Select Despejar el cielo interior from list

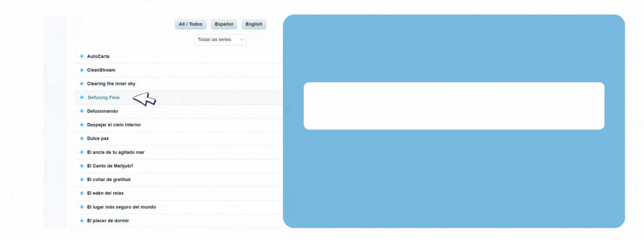[114, 125]
